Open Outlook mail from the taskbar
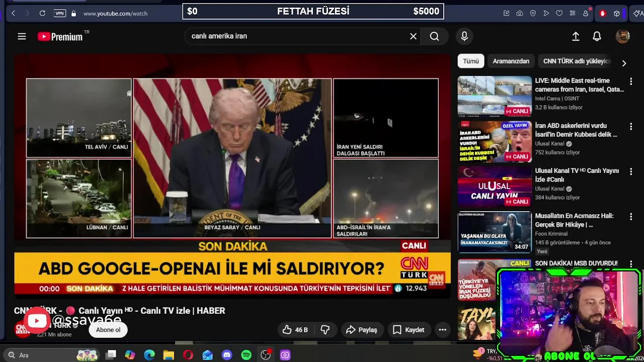The width and height of the screenshot is (644, 362). pyautogui.click(x=207, y=355)
